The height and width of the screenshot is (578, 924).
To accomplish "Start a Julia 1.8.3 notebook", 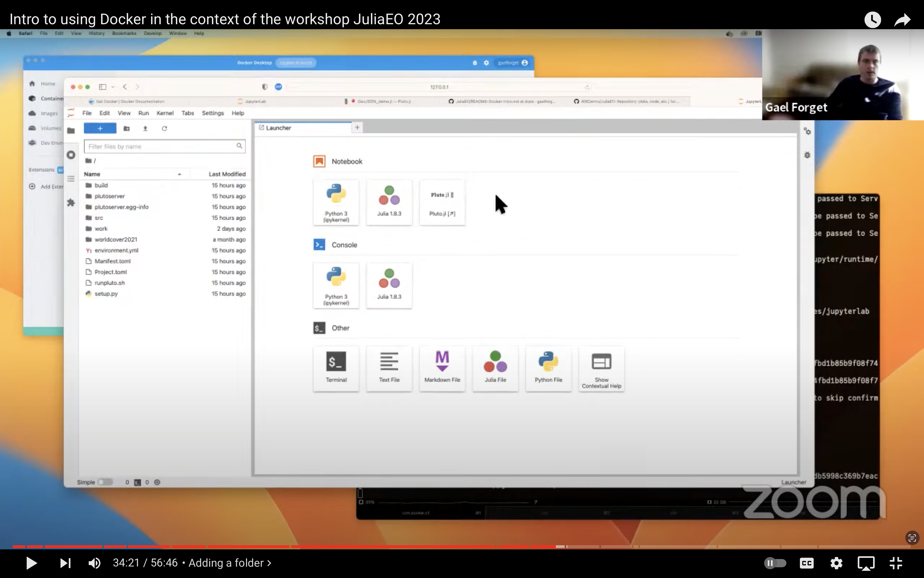I will click(389, 202).
